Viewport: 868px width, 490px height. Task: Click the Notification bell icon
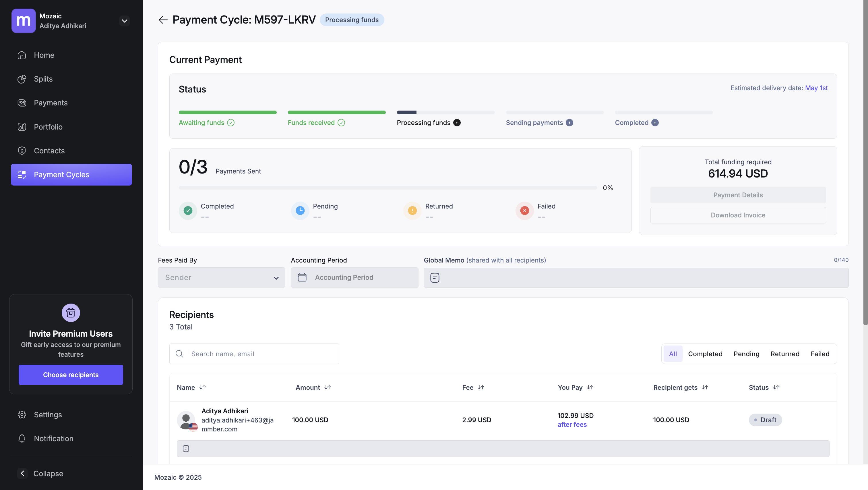click(x=22, y=438)
